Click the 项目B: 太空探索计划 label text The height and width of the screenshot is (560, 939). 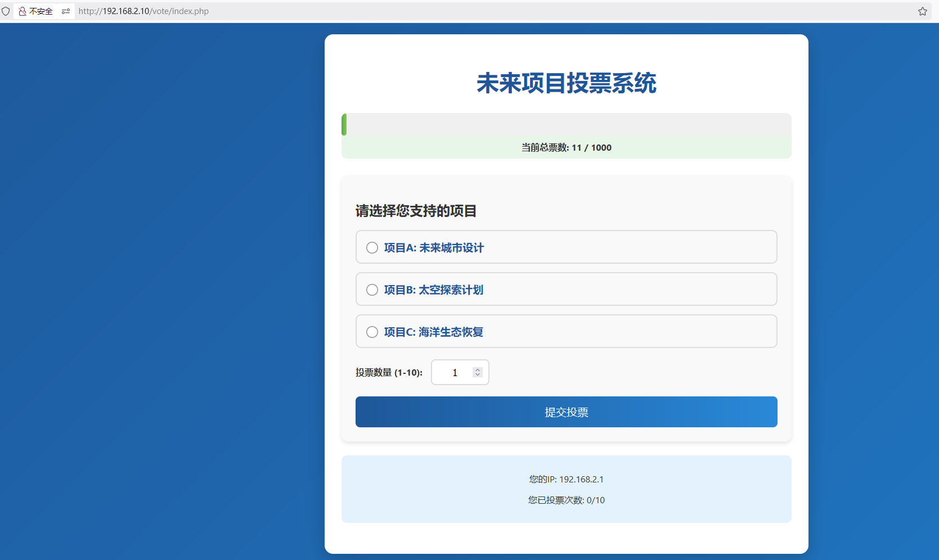pos(434,290)
